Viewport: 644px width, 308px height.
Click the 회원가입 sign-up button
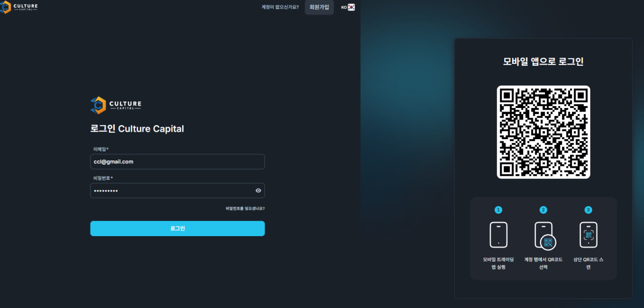[x=319, y=7]
